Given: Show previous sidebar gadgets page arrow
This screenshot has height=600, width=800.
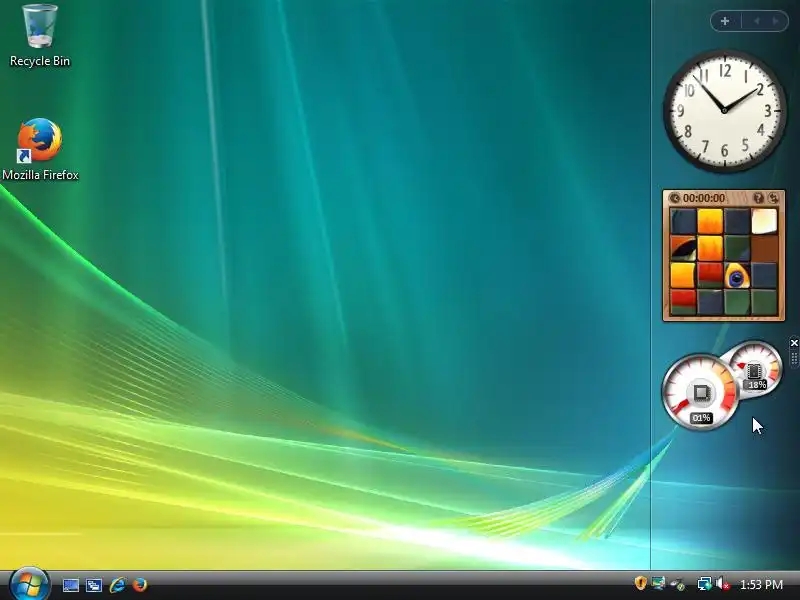Looking at the screenshot, I should [757, 21].
